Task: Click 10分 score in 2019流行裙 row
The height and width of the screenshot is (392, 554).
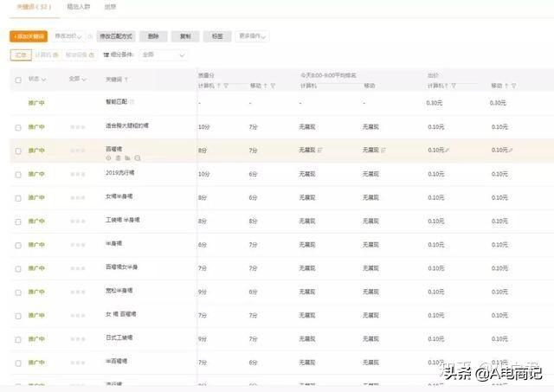Action: [204, 174]
